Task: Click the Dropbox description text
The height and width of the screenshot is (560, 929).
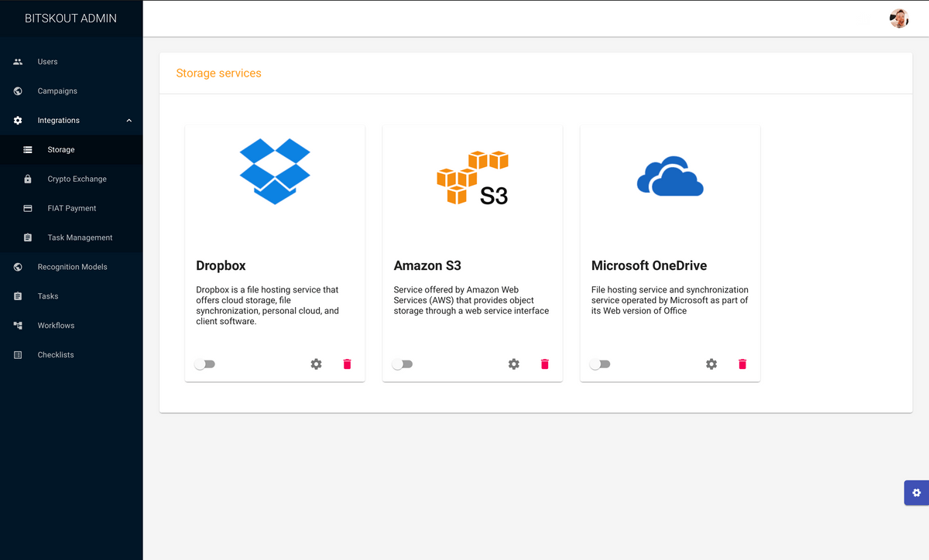Action: click(268, 306)
